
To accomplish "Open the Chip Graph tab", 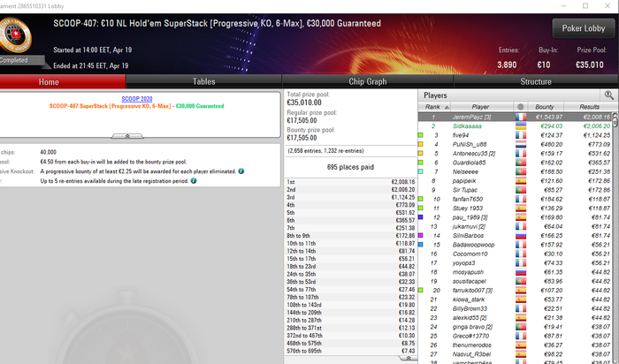I will click(x=368, y=81).
